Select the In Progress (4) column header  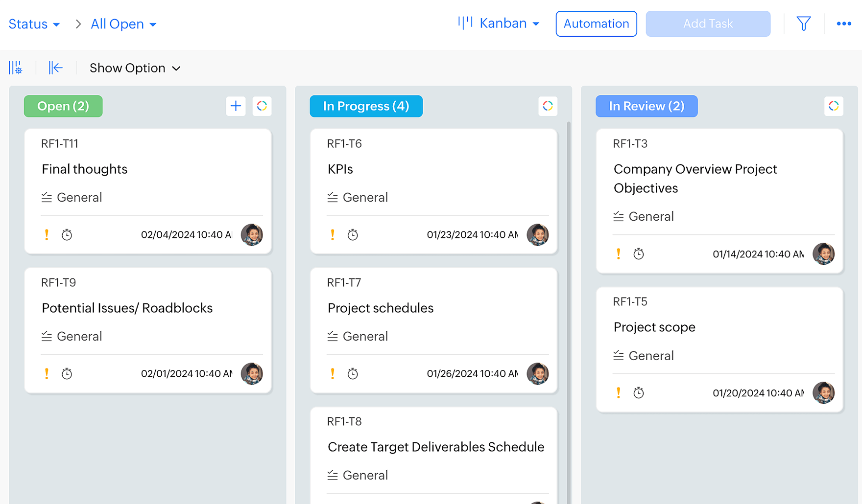pyautogui.click(x=366, y=106)
